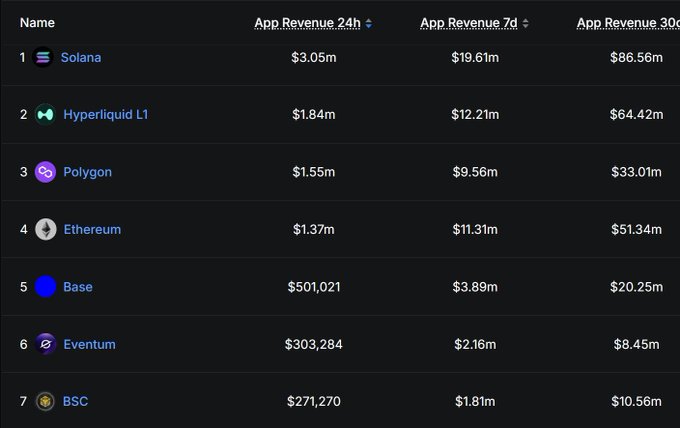This screenshot has width=680, height=428.
Task: Select Polygon 7d value $9.56m
Action: coord(475,172)
